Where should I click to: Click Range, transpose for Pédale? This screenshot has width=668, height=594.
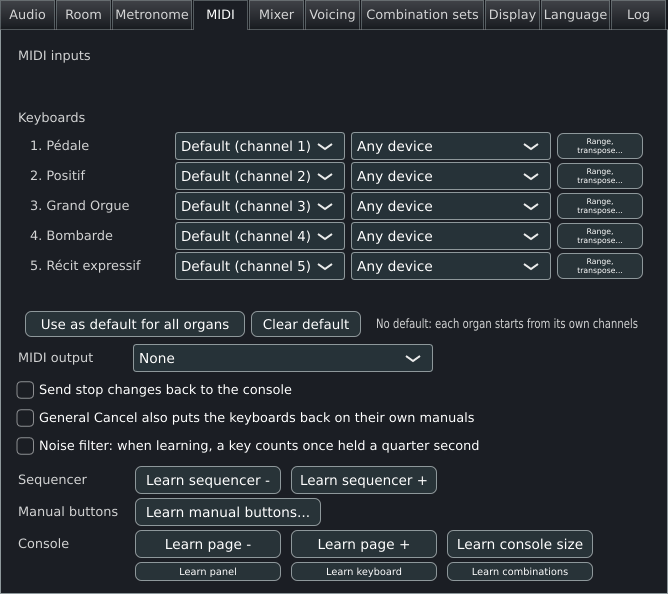600,146
